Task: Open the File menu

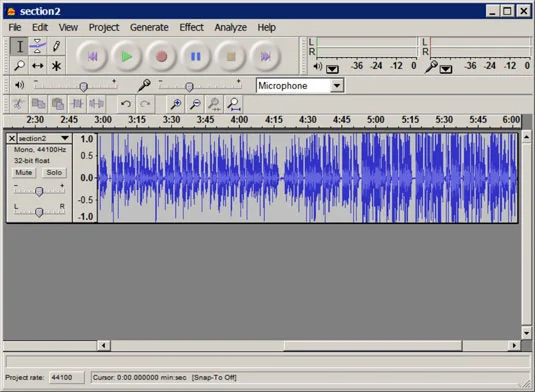Action: (15, 27)
